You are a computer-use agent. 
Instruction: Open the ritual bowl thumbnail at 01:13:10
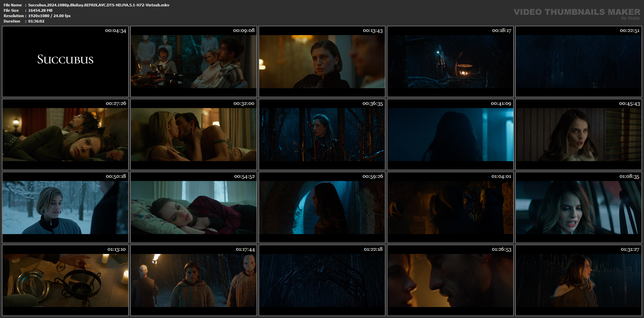coord(65,280)
